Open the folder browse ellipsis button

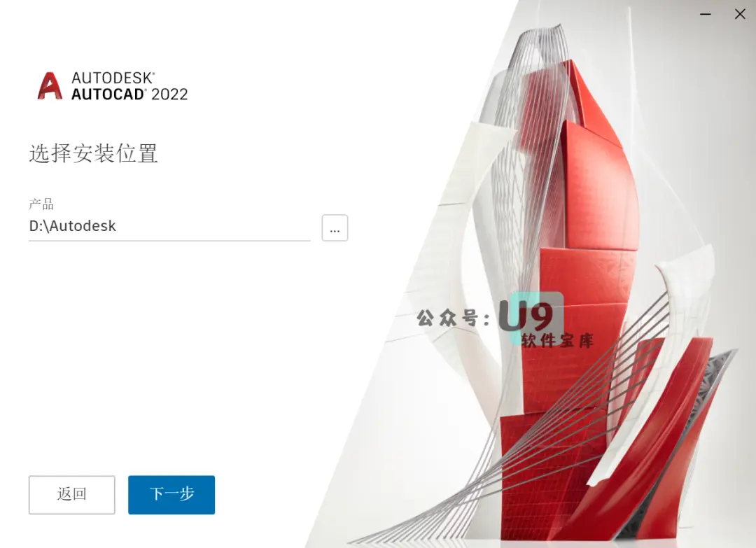pos(335,227)
